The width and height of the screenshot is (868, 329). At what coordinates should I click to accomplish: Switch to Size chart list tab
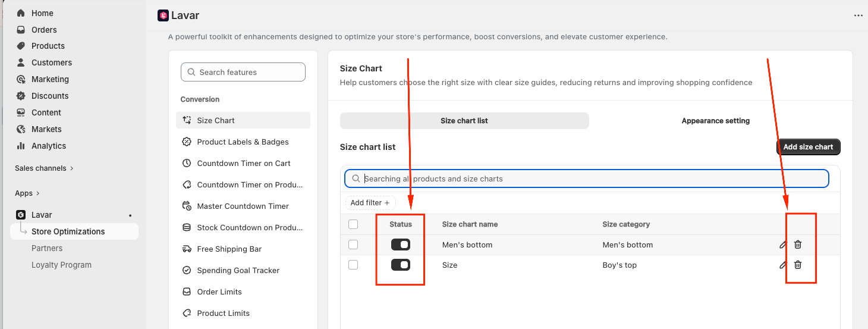click(x=464, y=121)
